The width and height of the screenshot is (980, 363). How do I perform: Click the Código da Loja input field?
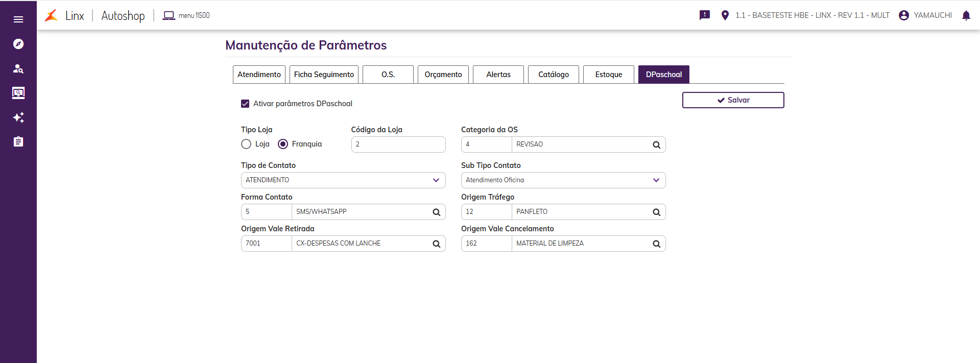click(x=398, y=144)
